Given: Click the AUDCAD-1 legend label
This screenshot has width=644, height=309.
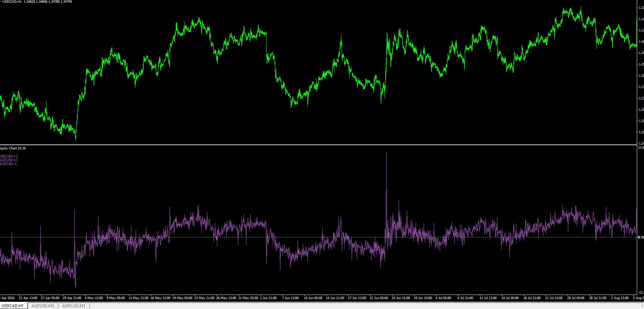Looking at the screenshot, I should point(9,164).
